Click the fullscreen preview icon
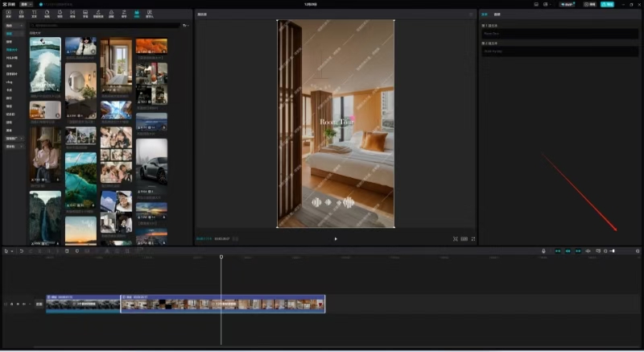The height and width of the screenshot is (352, 644). tap(473, 239)
